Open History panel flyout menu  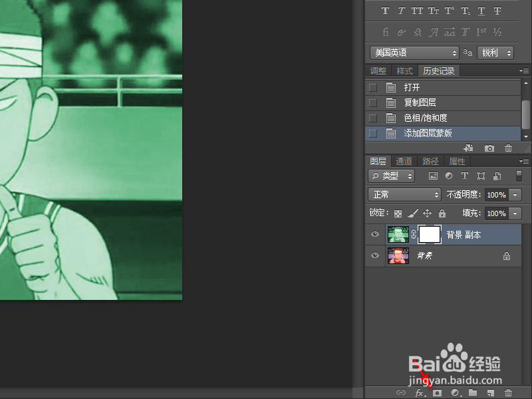pos(524,71)
